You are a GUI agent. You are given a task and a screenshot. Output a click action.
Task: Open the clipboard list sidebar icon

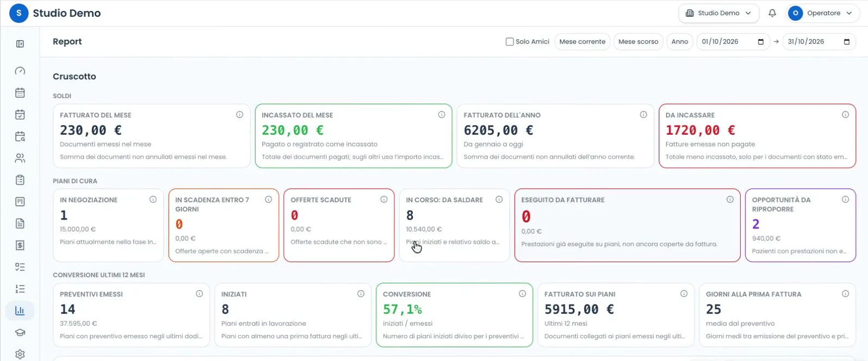(x=20, y=180)
